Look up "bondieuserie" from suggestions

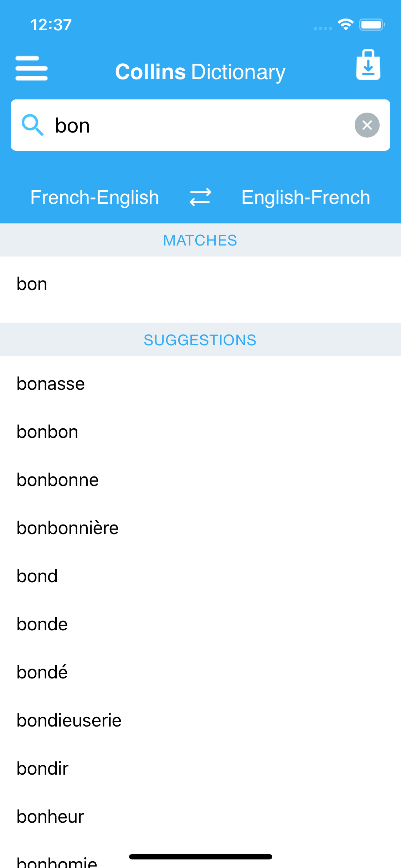click(x=69, y=720)
